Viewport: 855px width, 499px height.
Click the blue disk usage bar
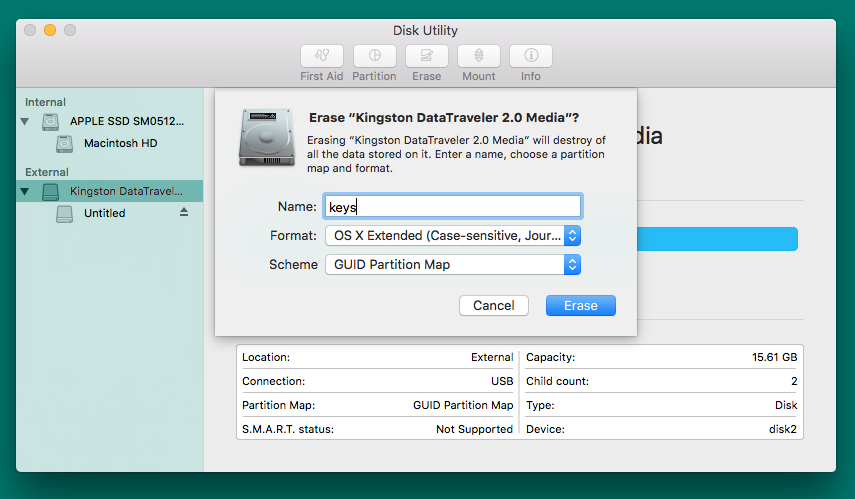717,239
